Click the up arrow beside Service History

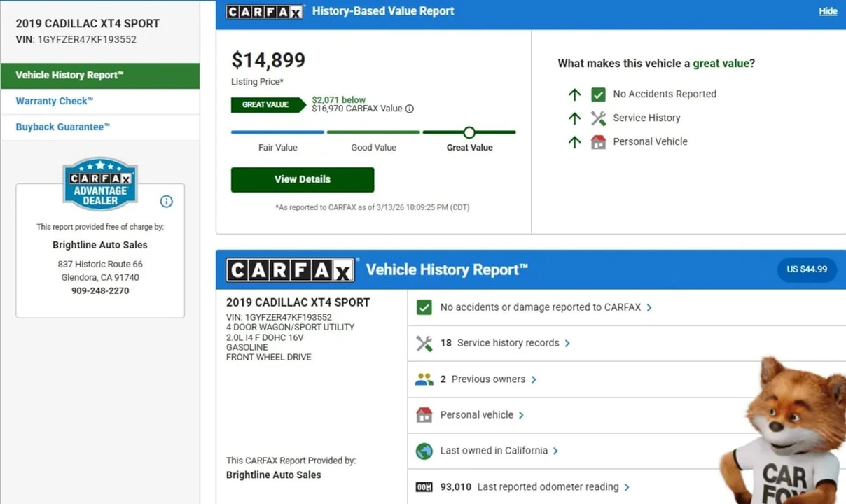click(575, 118)
